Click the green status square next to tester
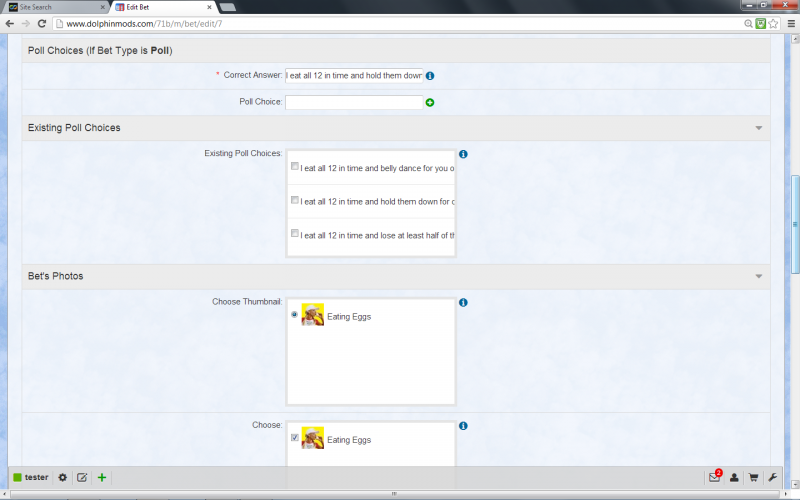This screenshot has height=500, width=800. pyautogui.click(x=17, y=478)
